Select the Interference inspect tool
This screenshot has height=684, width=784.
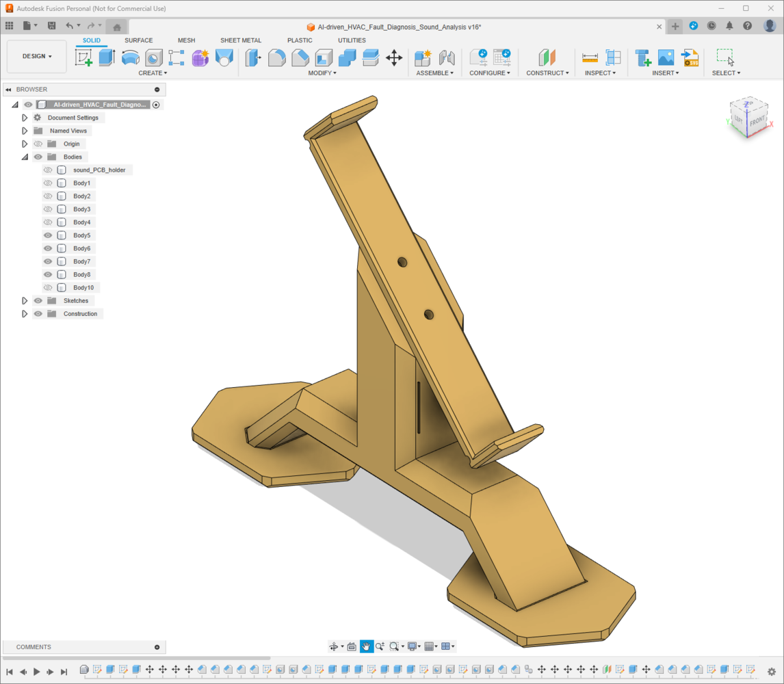613,57
